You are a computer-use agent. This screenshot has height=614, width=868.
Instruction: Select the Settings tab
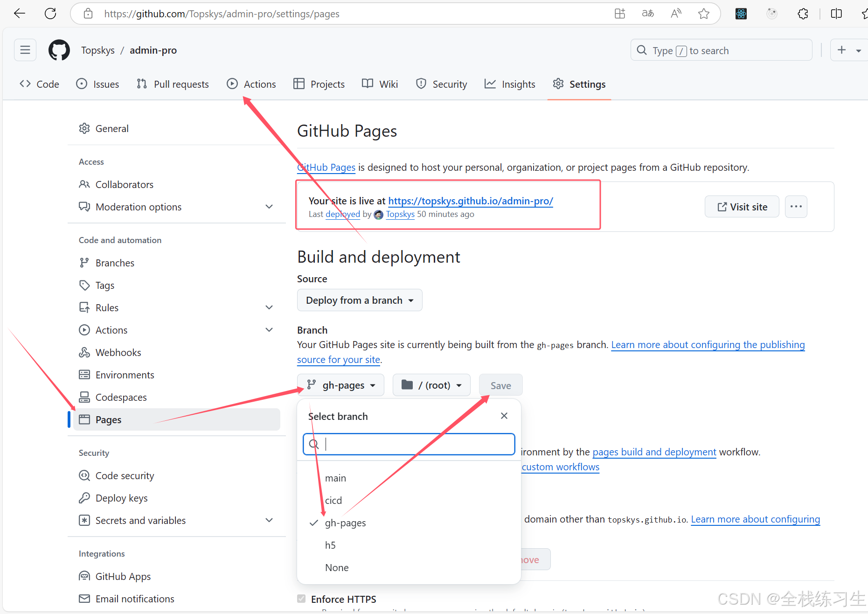click(579, 84)
